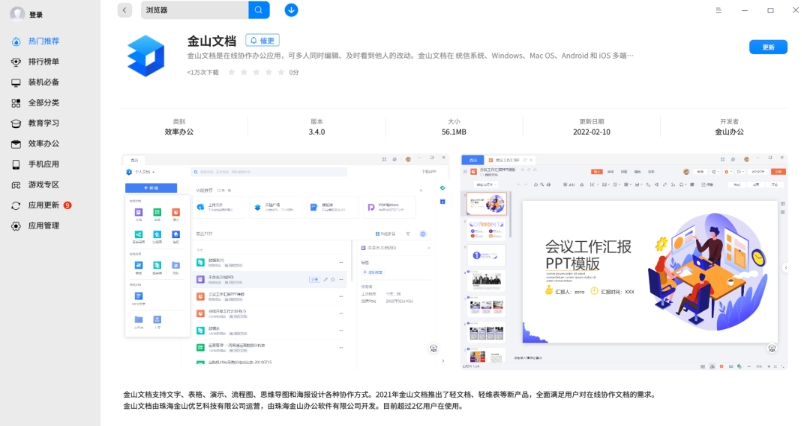Viewport: 802px width, 426px height.
Task: Click the 装机必备 monitor icon
Action: (16, 82)
